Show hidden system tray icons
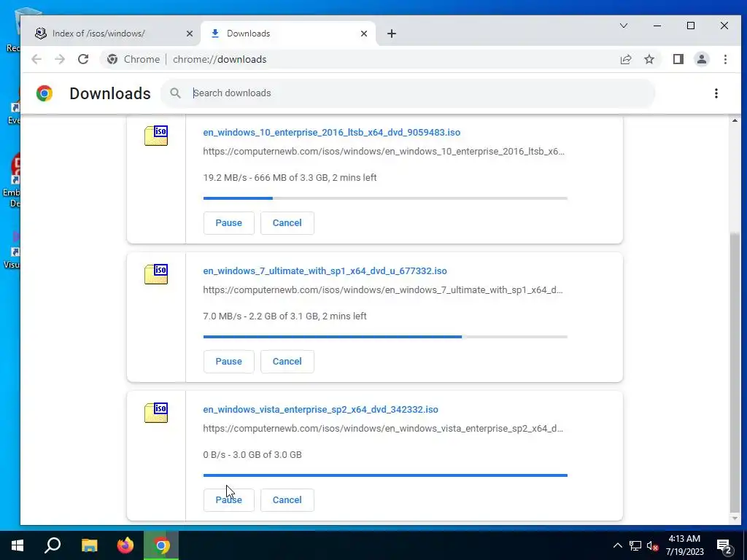 point(617,545)
